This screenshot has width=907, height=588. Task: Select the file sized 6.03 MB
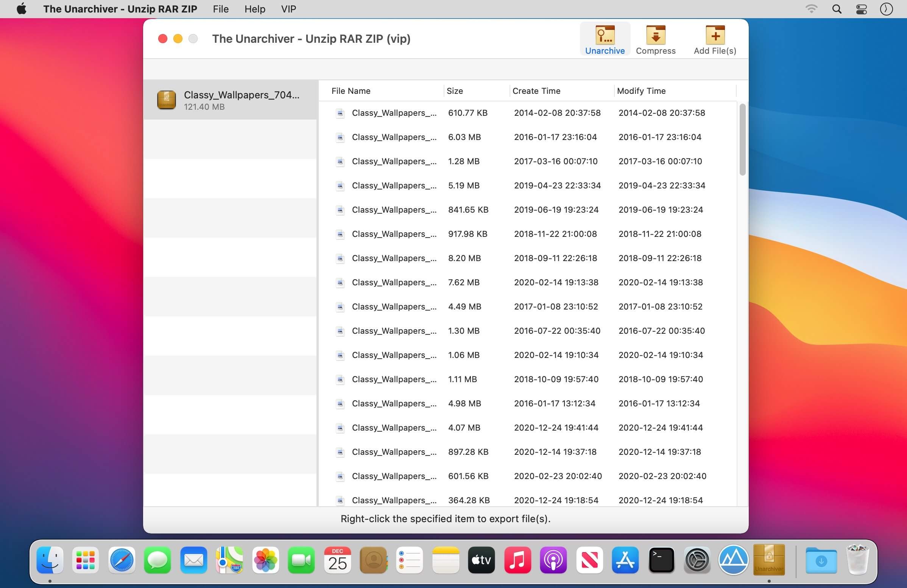pos(527,137)
